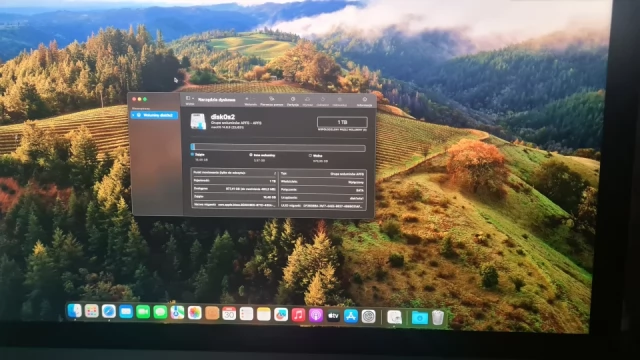Click the 1 TB capacity box
This screenshot has height=360, width=640.
(342, 122)
